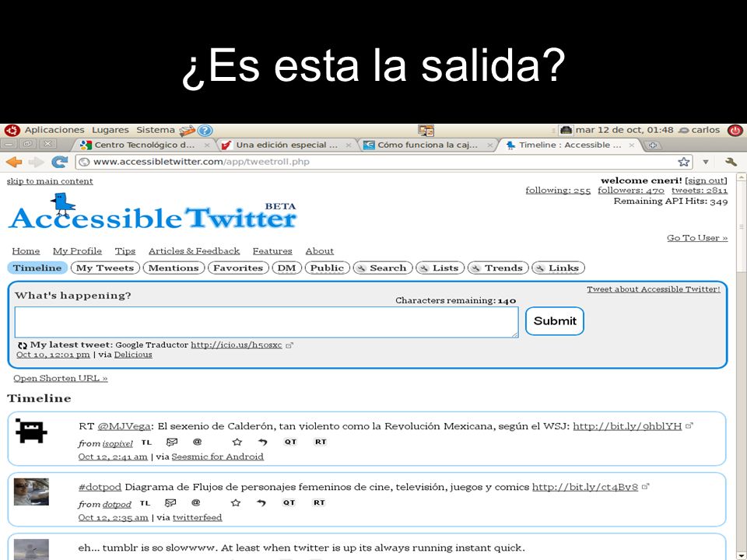
Task: Open a new browser tab
Action: [653, 145]
